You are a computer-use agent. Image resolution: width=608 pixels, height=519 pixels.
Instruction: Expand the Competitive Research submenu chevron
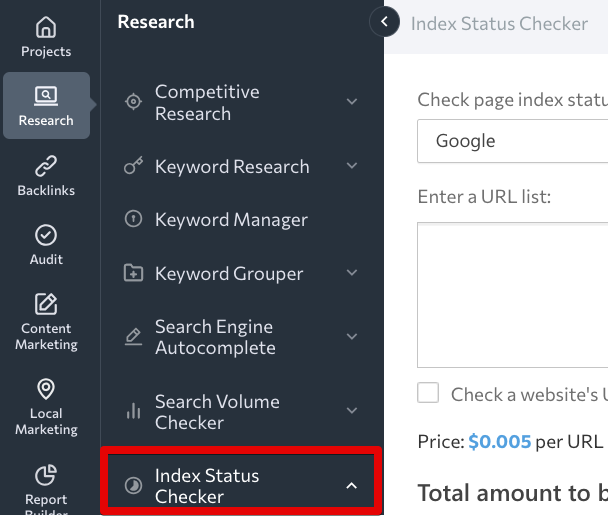click(x=351, y=102)
